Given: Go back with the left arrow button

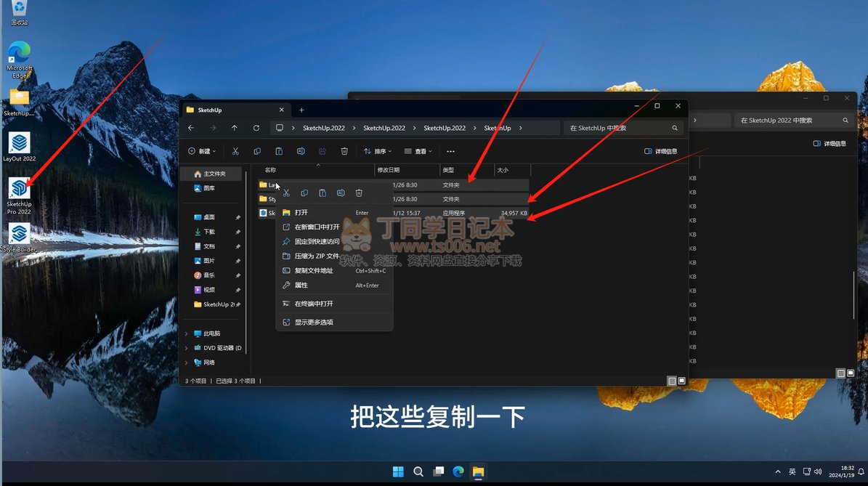Looking at the screenshot, I should tap(191, 128).
